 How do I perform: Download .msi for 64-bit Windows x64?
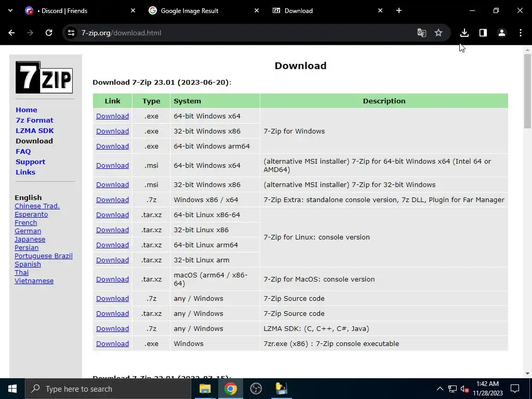tap(112, 166)
